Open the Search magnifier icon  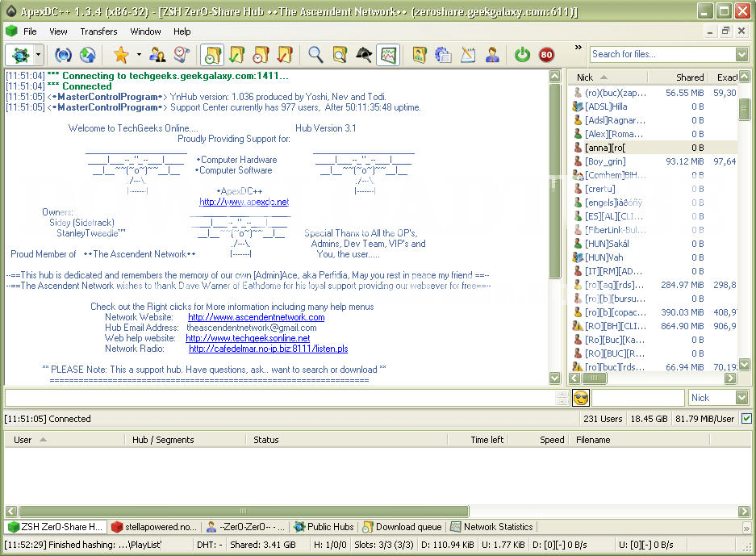(x=313, y=54)
